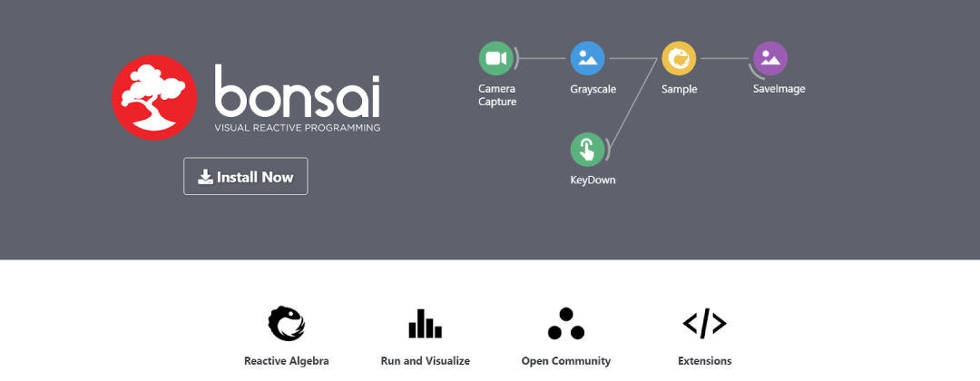
Task: Open the Extensions text link
Action: point(704,361)
